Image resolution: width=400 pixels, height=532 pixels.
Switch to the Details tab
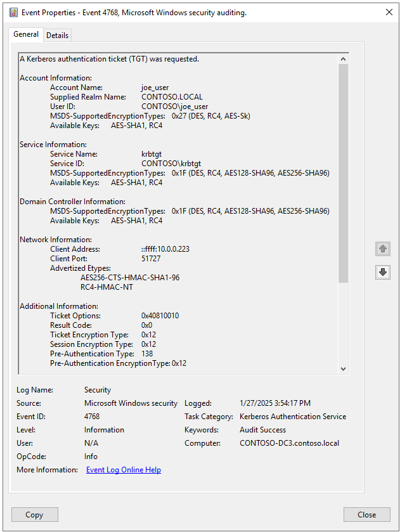(57, 36)
